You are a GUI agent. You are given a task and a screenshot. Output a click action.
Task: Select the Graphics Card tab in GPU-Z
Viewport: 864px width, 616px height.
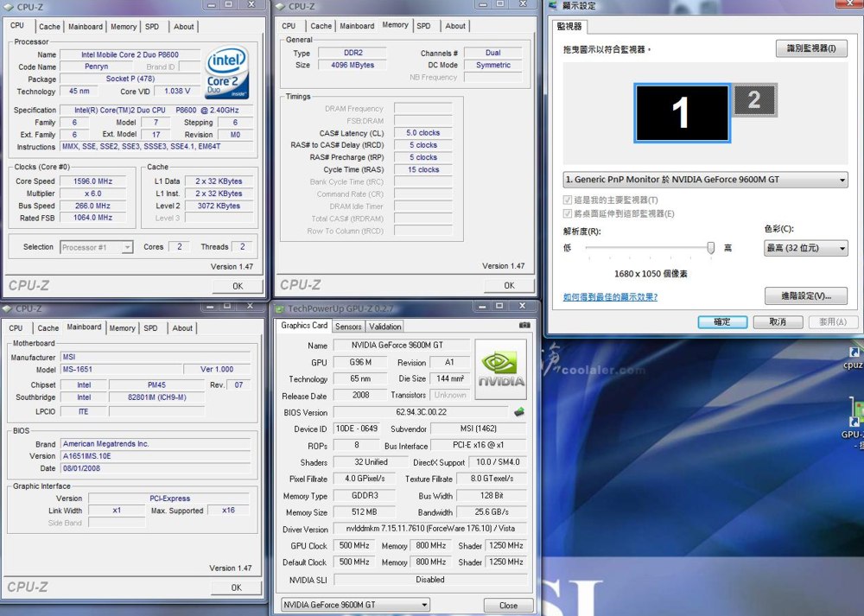[304, 326]
